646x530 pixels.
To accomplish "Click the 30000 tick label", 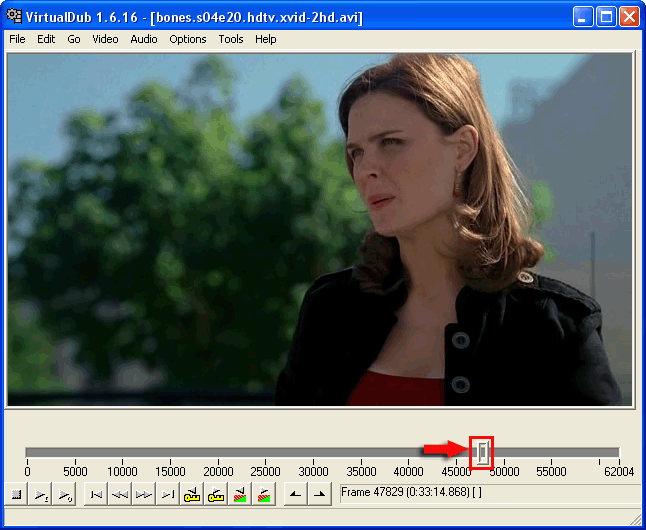I will point(313,471).
